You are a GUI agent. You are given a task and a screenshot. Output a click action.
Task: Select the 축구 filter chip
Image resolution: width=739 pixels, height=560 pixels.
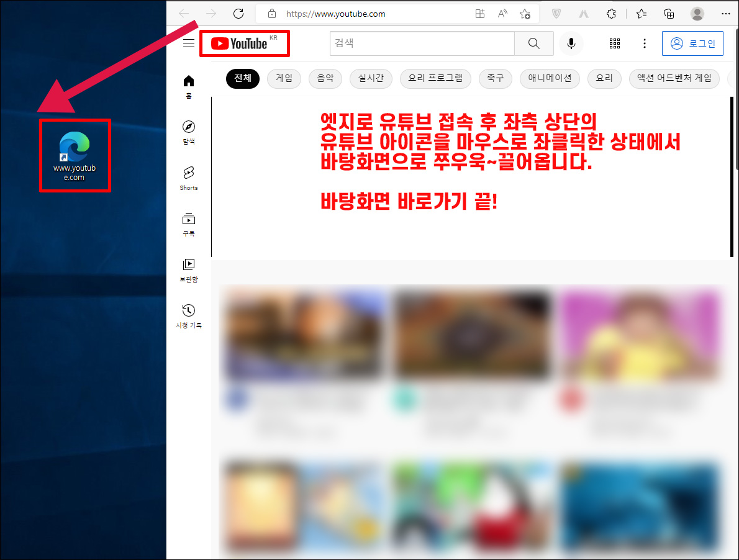(496, 78)
